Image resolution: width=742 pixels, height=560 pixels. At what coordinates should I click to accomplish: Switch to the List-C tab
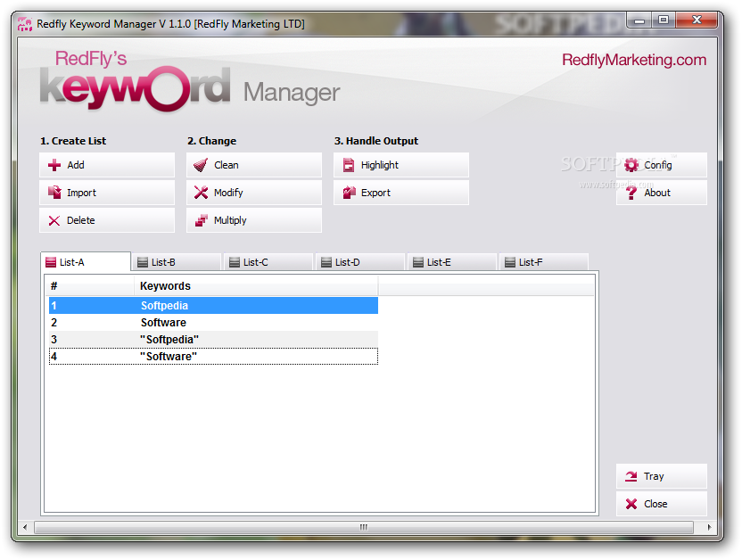click(268, 262)
